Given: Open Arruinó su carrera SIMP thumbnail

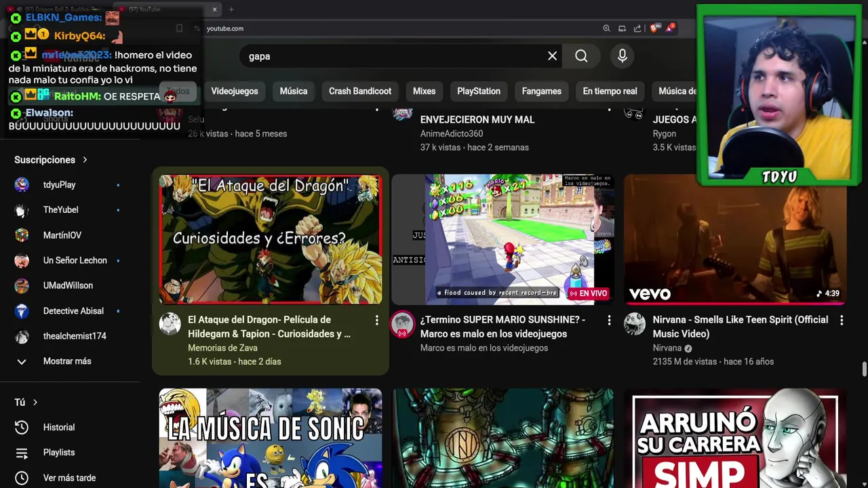Looking at the screenshot, I should point(736,438).
